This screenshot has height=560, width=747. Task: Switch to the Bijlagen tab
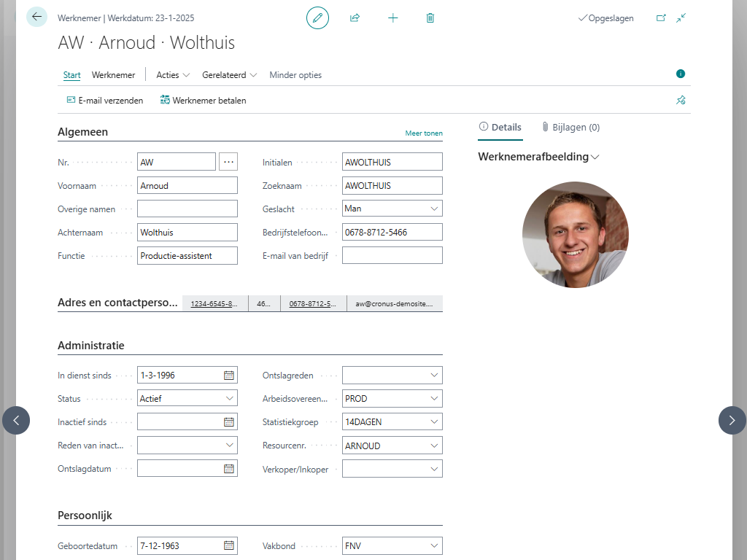570,127
